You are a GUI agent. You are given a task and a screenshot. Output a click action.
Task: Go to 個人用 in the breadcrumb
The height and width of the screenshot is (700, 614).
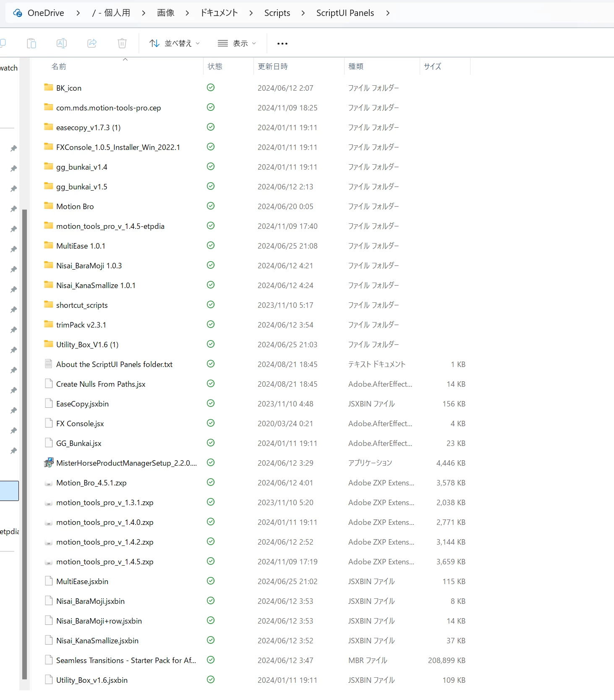click(111, 13)
